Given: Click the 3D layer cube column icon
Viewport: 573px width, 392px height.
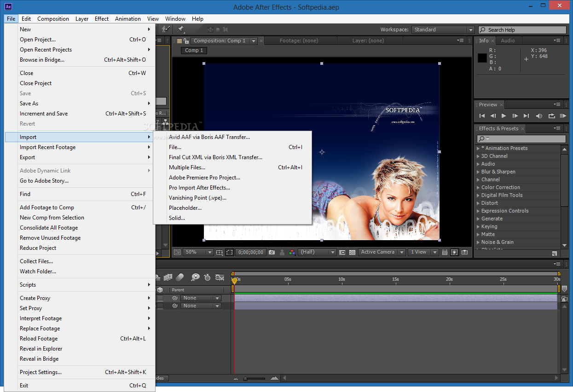Looking at the screenshot, I should point(160,290).
